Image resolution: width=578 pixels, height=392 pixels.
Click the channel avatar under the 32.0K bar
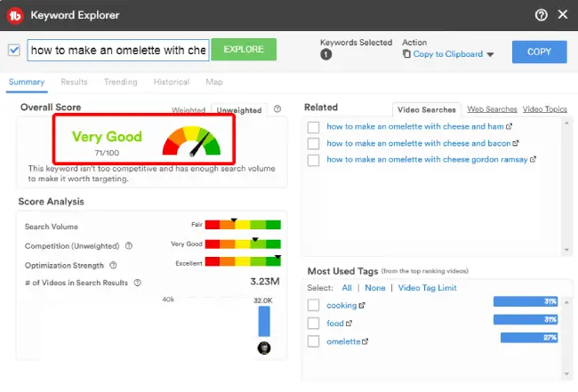click(x=264, y=348)
